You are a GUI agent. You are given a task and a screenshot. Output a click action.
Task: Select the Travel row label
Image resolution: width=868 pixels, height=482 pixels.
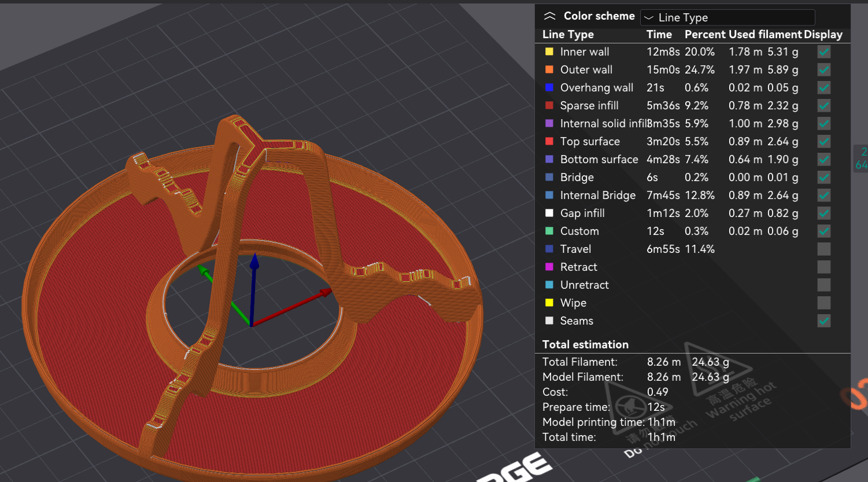coord(575,249)
